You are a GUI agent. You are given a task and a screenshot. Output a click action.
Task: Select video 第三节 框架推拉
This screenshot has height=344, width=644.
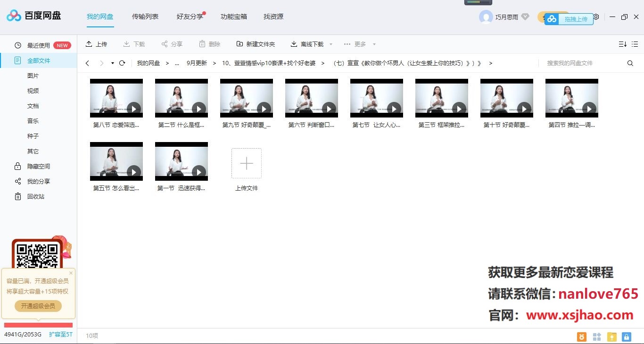point(442,98)
